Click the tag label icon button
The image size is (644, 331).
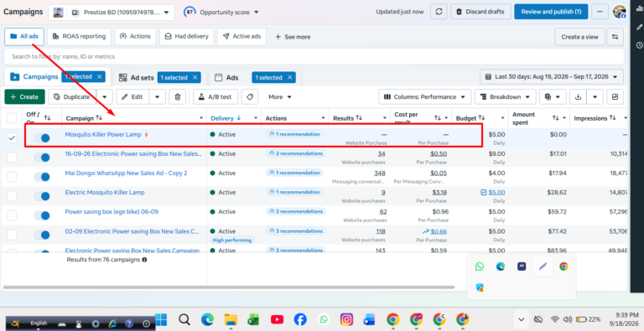point(250,97)
